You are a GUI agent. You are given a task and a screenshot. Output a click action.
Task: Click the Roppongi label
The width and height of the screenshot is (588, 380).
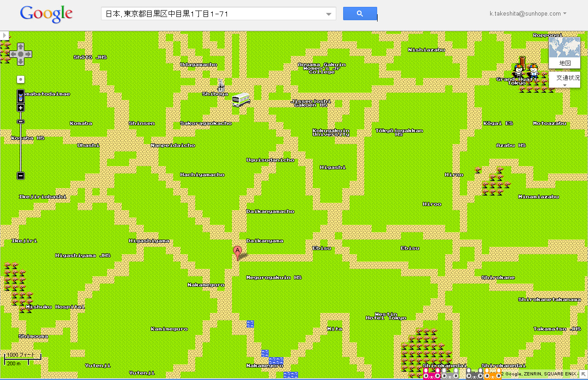click(x=548, y=35)
